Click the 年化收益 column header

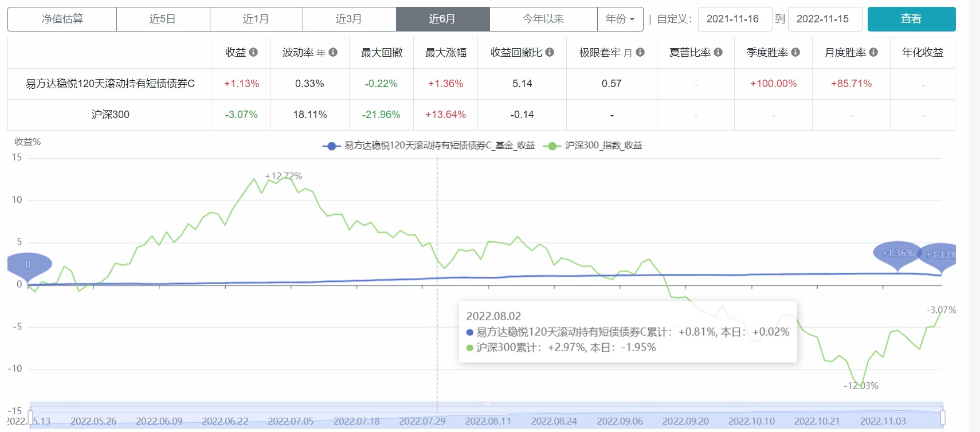pos(923,53)
